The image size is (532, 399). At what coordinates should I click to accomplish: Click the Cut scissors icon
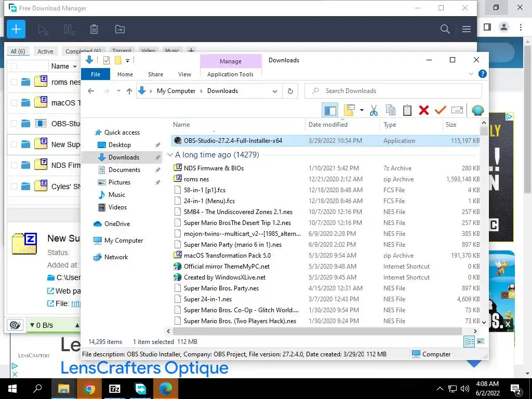pyautogui.click(x=374, y=110)
